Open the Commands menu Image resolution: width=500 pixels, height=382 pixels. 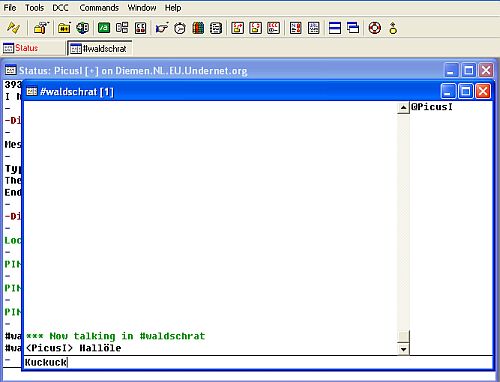point(99,8)
